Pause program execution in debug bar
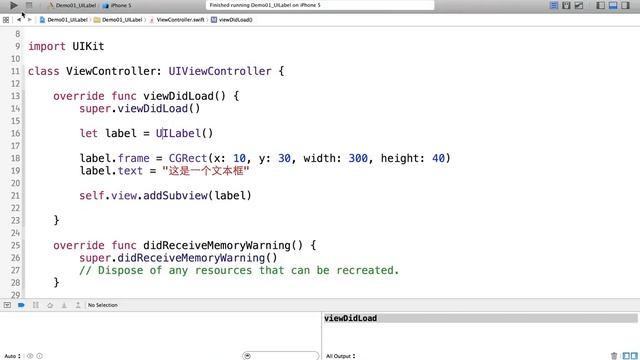The height and width of the screenshot is (360, 640). click(x=36, y=305)
